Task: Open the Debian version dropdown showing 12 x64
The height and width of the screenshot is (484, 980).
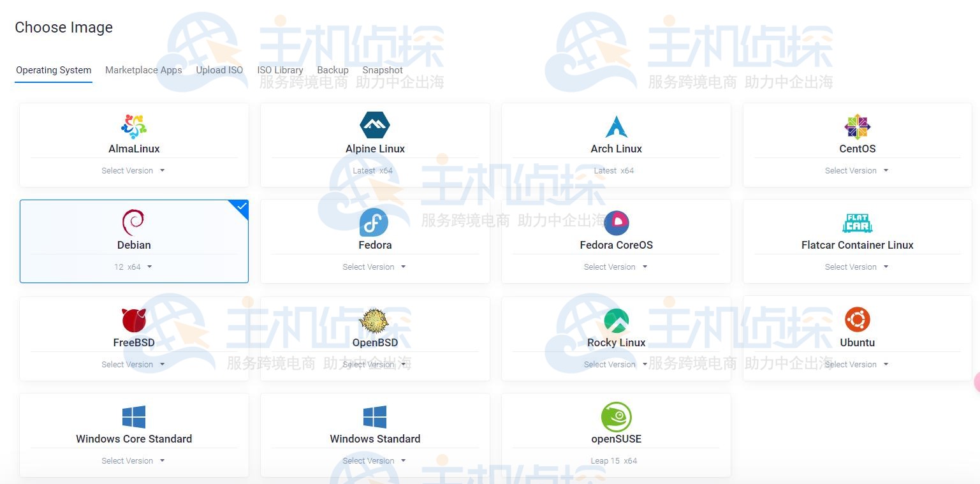Action: click(x=134, y=267)
